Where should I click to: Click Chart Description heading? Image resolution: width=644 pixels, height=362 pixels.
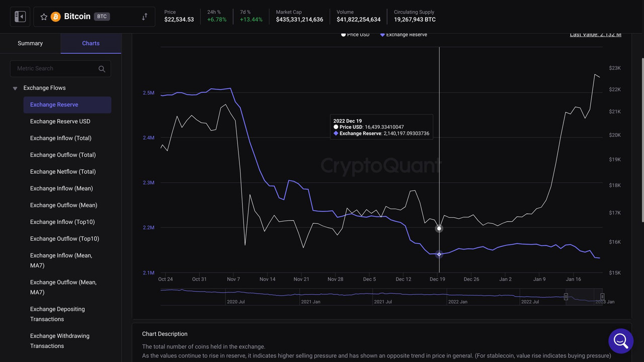[165, 334]
